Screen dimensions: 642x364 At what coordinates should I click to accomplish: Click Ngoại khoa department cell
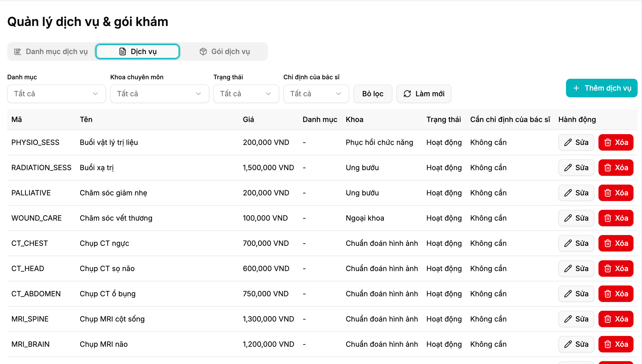(x=365, y=218)
